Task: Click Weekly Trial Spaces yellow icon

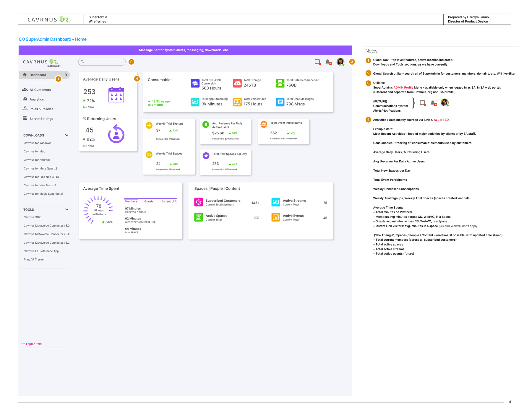Action: (x=149, y=154)
